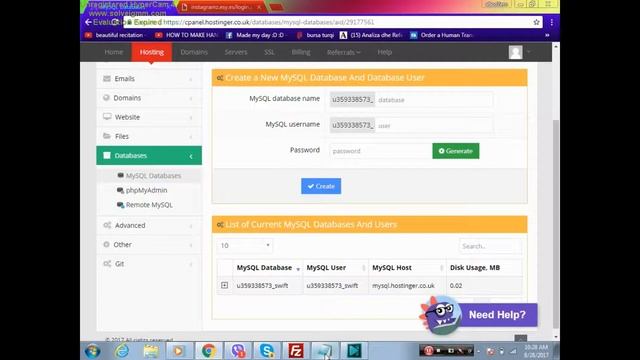640x360 pixels.
Task: Open the 'bursa turqi' bookmark
Action: (316, 35)
